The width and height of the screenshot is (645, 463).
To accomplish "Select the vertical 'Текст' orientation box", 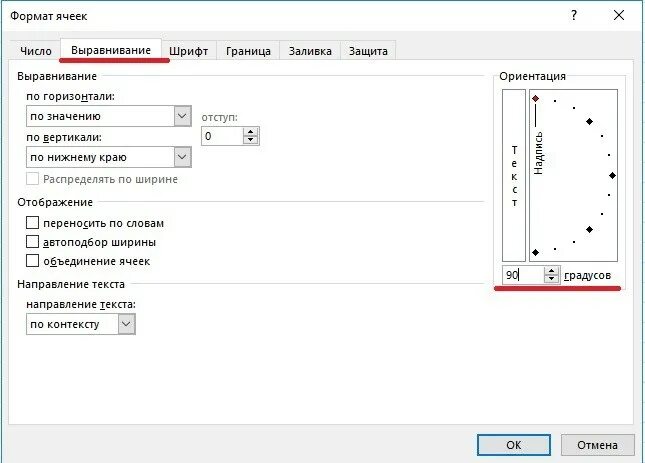I will click(514, 175).
